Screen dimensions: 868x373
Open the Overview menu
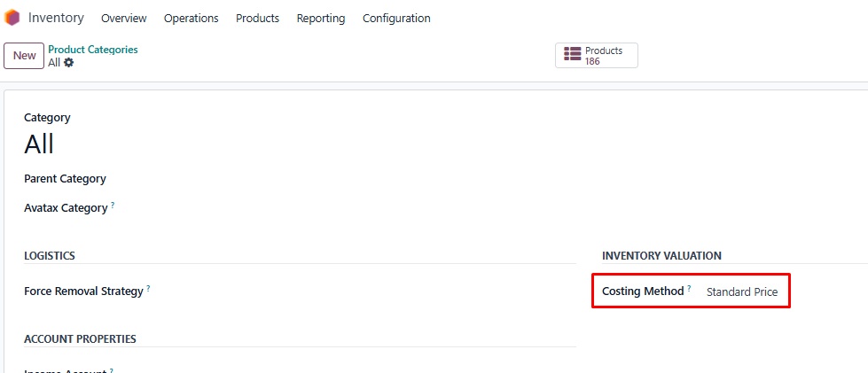(x=124, y=19)
